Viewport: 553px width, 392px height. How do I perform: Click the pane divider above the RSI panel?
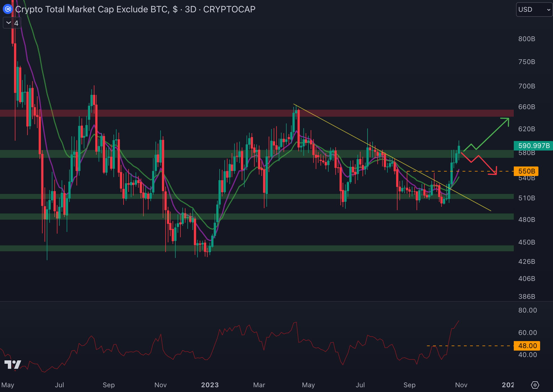pyautogui.click(x=252, y=301)
